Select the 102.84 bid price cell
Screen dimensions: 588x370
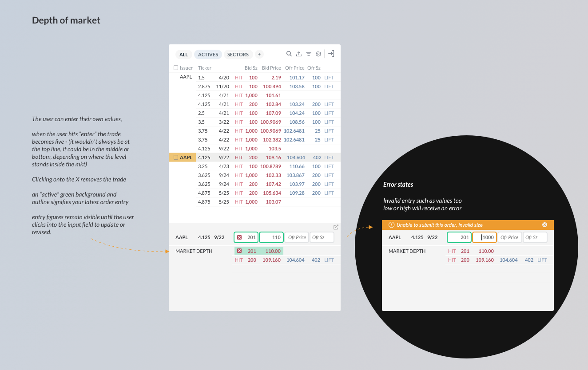(x=273, y=104)
